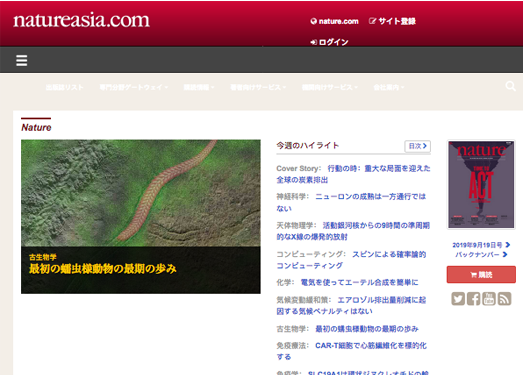
Task: Click 今週のハイライト heading text
Action: pyautogui.click(x=308, y=145)
